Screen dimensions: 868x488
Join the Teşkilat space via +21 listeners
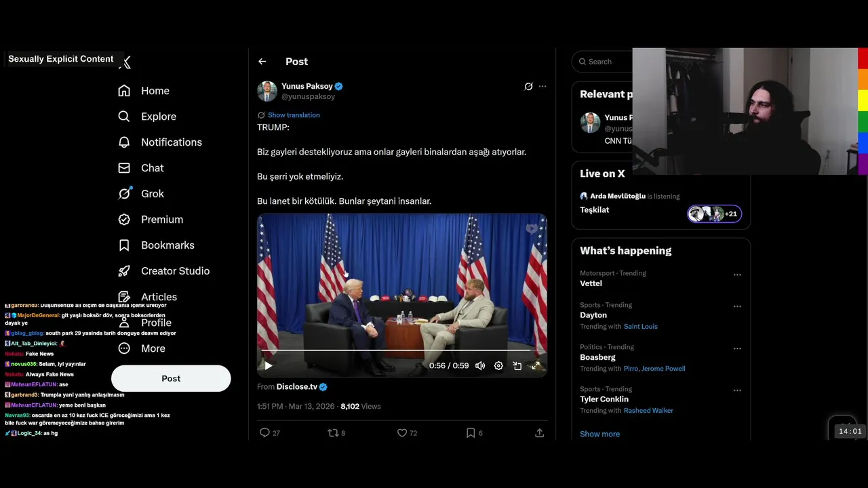pyautogui.click(x=715, y=214)
